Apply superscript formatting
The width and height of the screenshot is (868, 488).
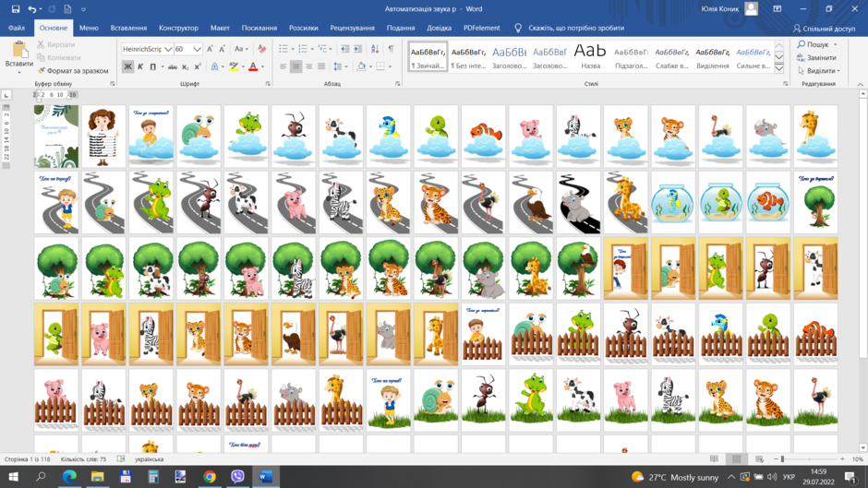198,67
